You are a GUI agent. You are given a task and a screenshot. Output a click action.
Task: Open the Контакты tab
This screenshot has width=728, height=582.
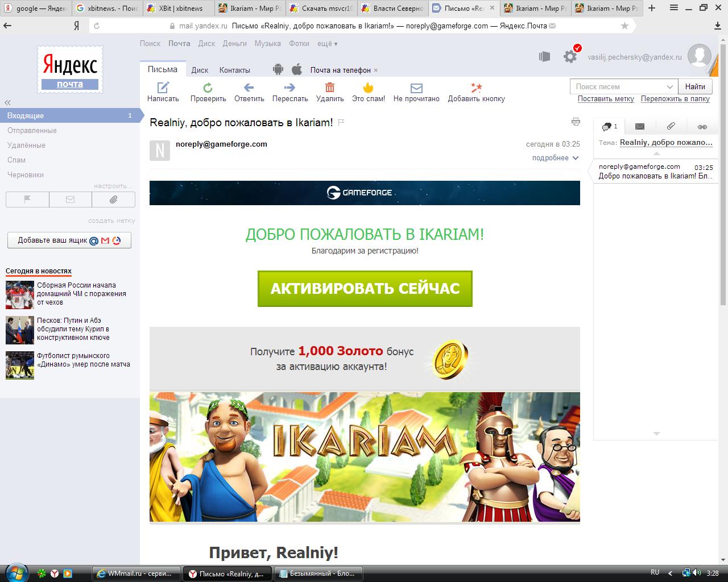click(x=235, y=70)
